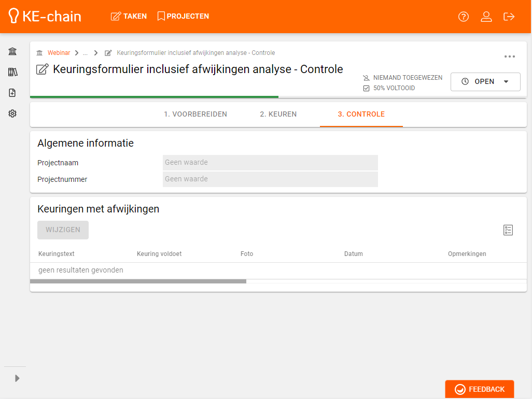Viewport: 532px width, 399px height.
Task: Open the bank building icon in sidebar
Action: point(12,51)
